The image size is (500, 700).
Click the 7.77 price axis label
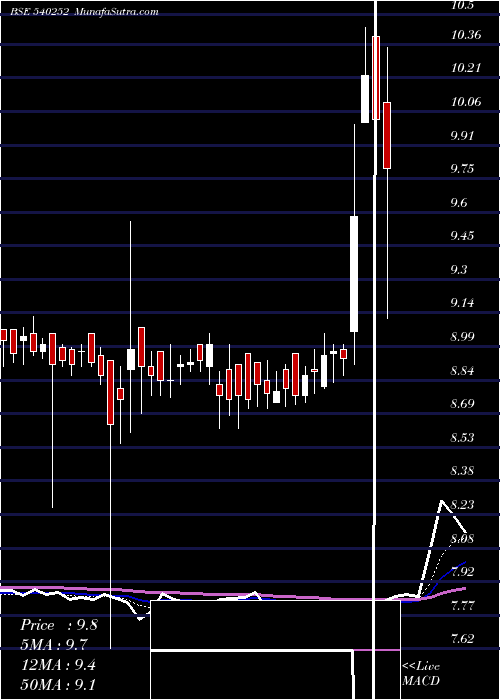(x=462, y=605)
